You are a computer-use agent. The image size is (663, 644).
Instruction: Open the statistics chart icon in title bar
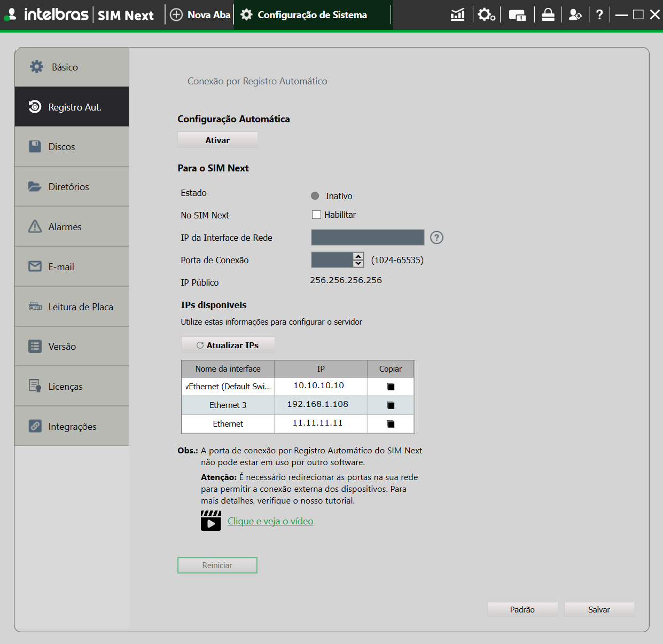[x=458, y=15]
